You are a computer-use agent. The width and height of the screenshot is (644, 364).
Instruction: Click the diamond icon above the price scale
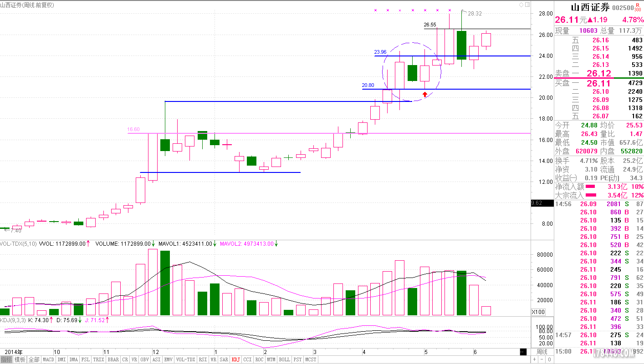tap(521, 5)
